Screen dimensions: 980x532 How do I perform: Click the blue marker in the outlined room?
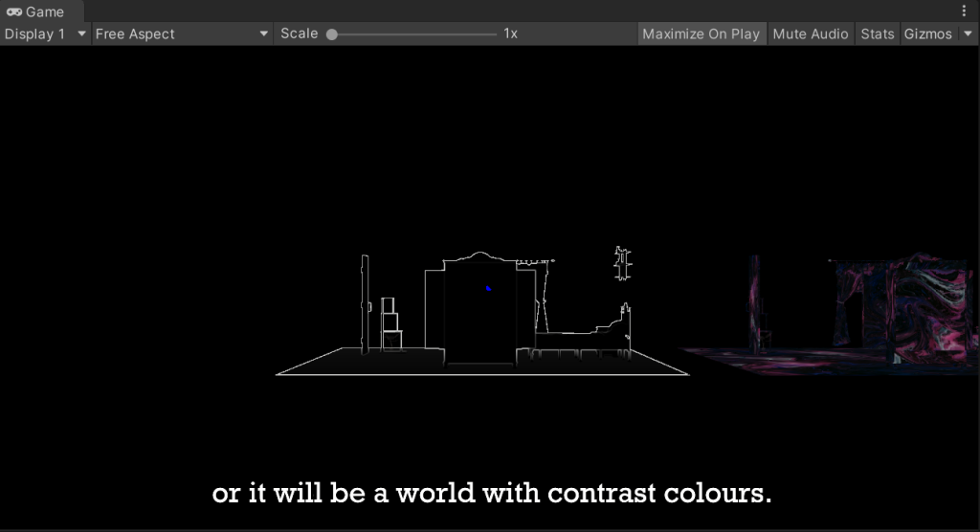point(488,288)
